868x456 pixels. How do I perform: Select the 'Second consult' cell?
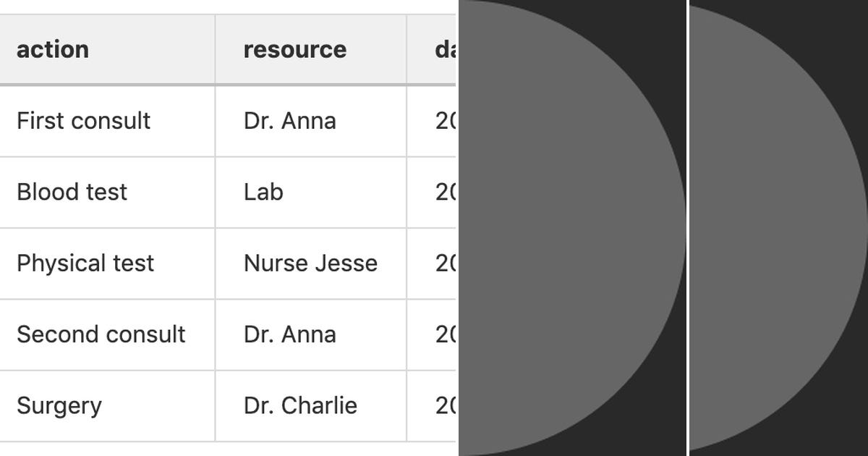point(107,334)
